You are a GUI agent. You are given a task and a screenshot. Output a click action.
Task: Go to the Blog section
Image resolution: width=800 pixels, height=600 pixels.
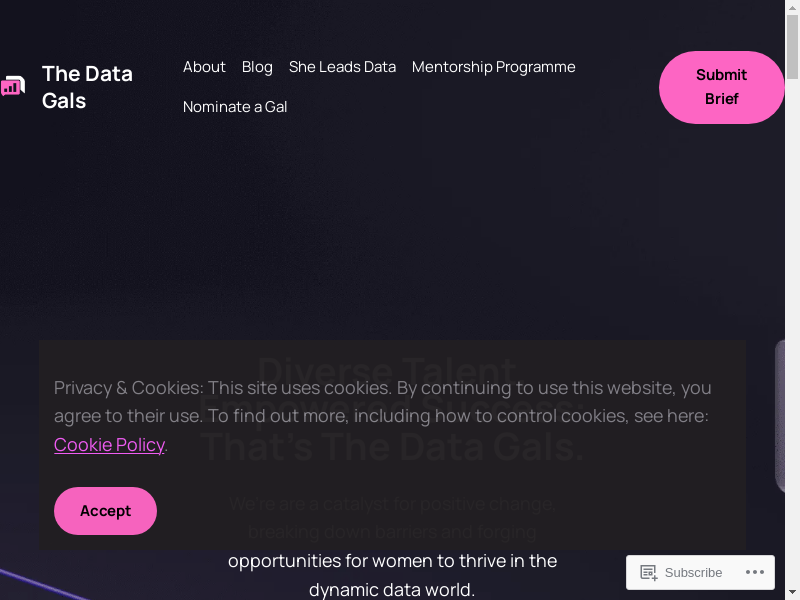257,67
